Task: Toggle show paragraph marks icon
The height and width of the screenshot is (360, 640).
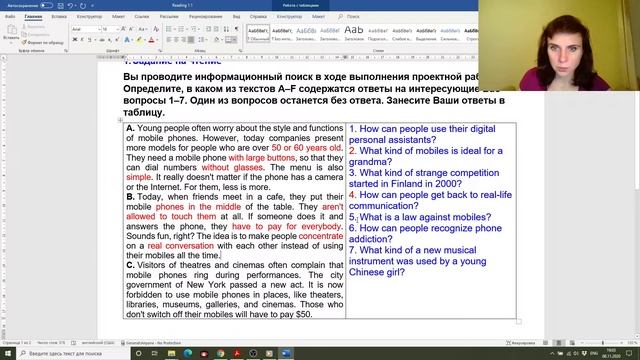Action: 236,29
